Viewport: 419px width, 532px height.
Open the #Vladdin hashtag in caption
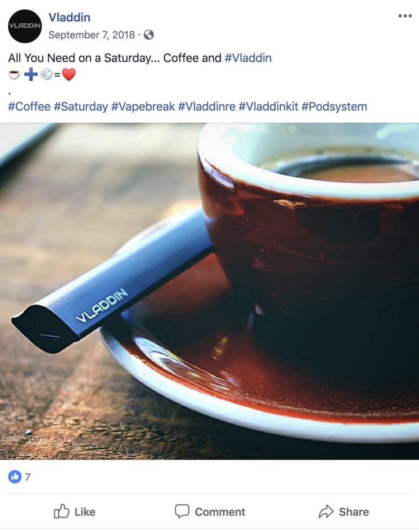248,58
